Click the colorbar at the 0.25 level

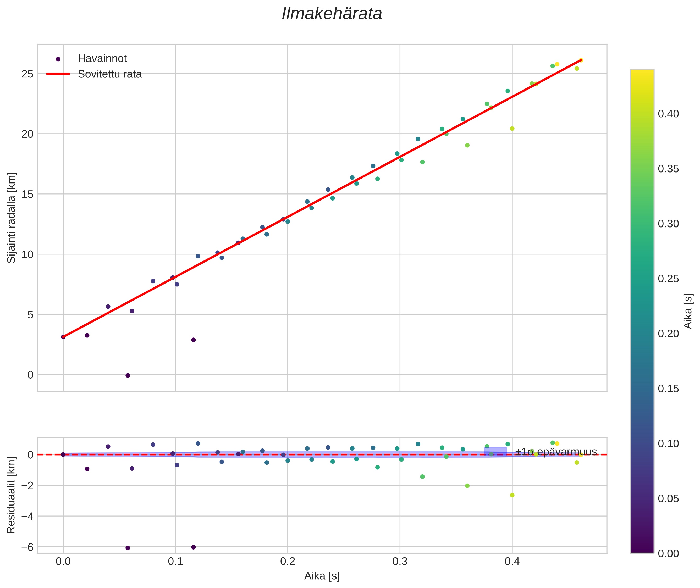(x=642, y=278)
